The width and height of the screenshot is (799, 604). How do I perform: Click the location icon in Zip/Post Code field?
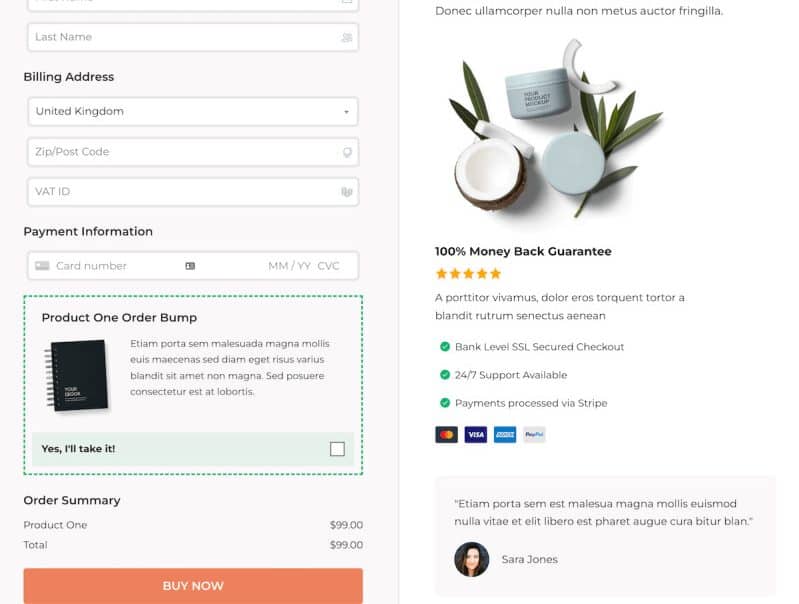(x=347, y=152)
